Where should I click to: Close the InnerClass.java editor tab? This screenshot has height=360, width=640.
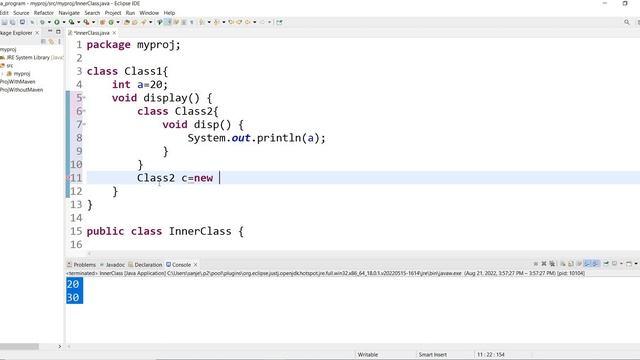(x=114, y=33)
